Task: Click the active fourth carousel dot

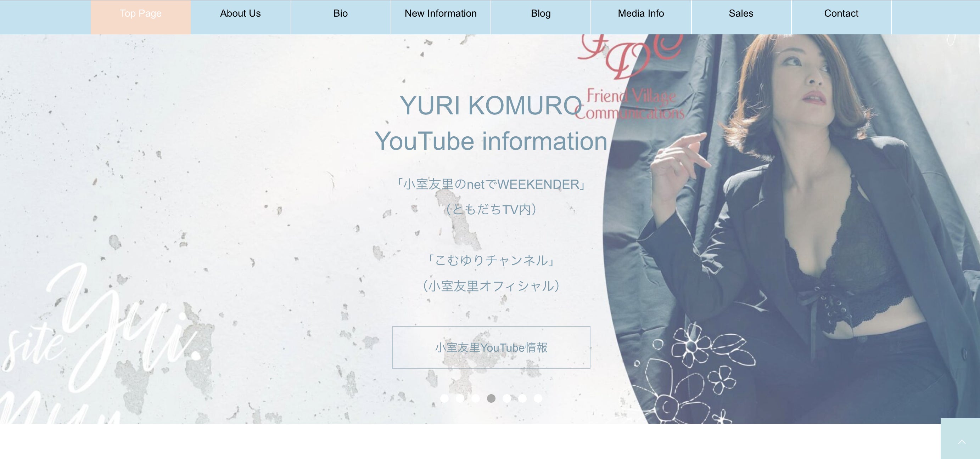Action: (491, 398)
